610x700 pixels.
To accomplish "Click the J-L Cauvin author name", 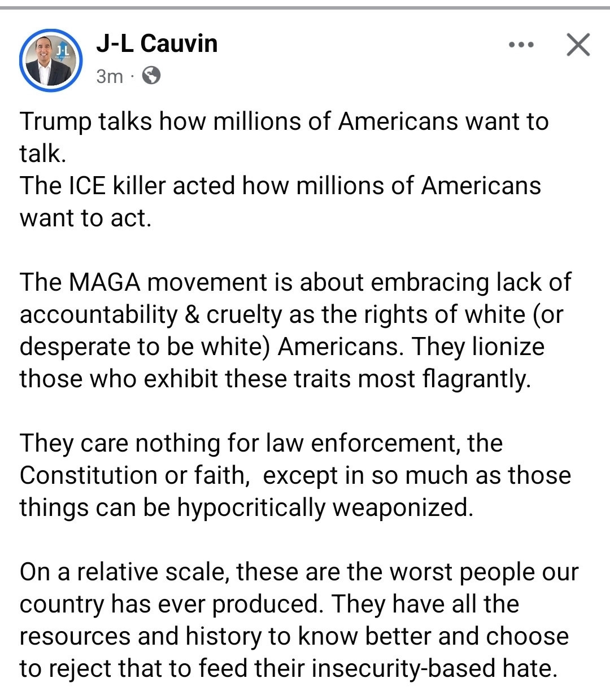I will click(156, 43).
